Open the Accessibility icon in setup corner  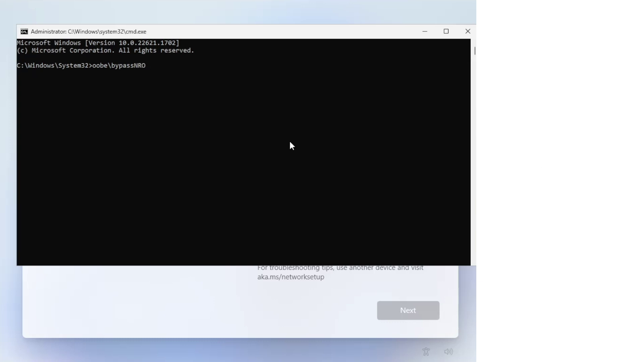(426, 352)
